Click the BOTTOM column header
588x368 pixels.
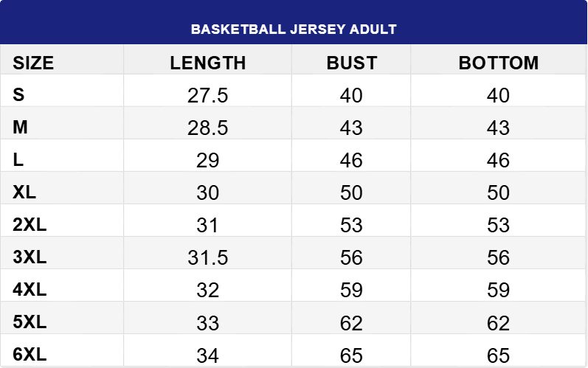(x=499, y=63)
